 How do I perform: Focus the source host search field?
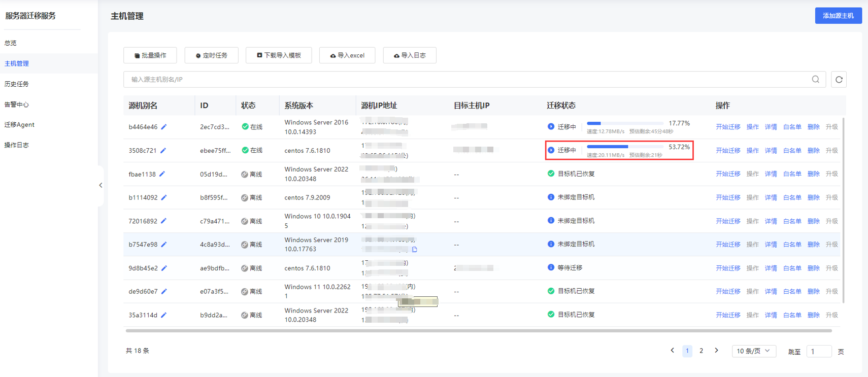(x=475, y=80)
